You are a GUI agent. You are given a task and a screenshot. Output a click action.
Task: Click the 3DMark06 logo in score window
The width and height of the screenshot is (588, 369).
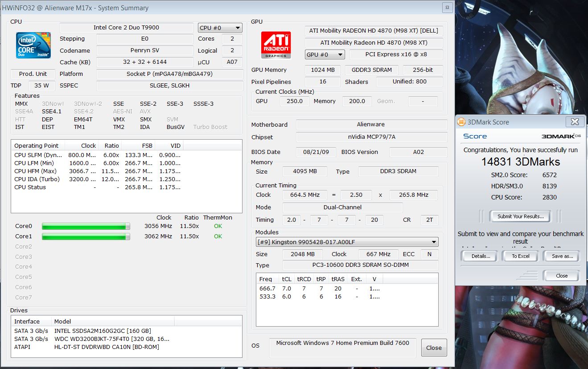click(561, 136)
